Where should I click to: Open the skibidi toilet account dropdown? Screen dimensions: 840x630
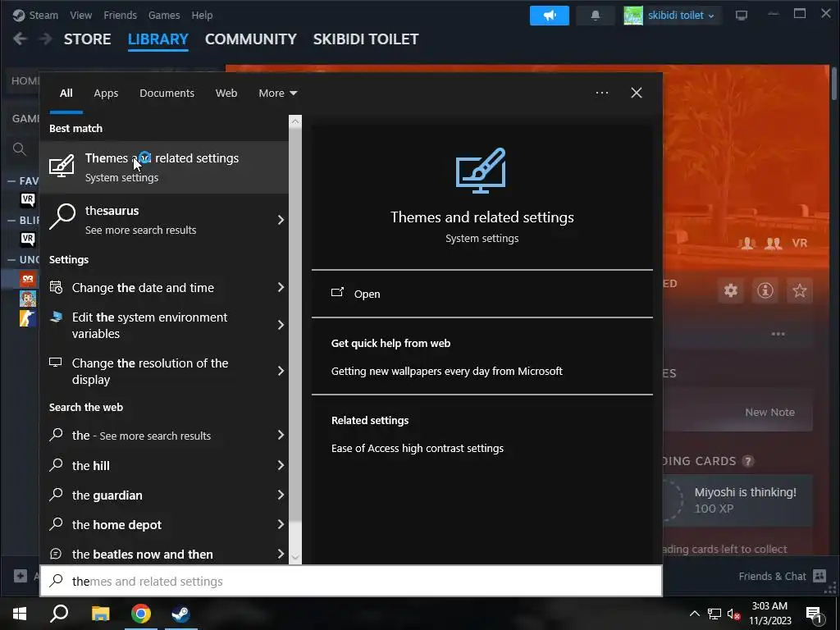[x=681, y=16]
